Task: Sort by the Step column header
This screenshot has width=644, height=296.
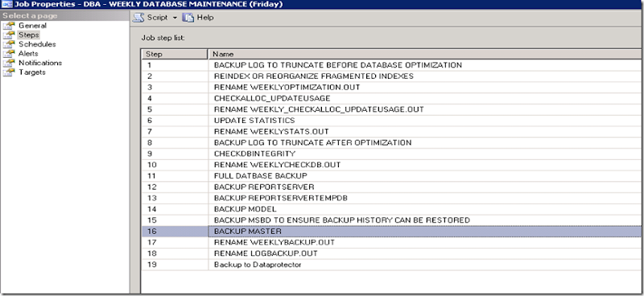Action: (x=175, y=54)
